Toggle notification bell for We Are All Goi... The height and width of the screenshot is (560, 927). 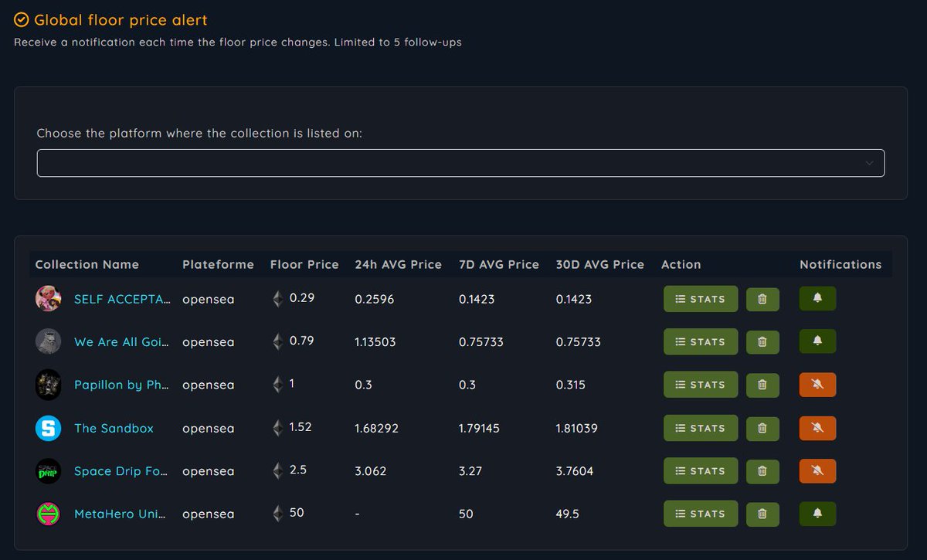818,341
